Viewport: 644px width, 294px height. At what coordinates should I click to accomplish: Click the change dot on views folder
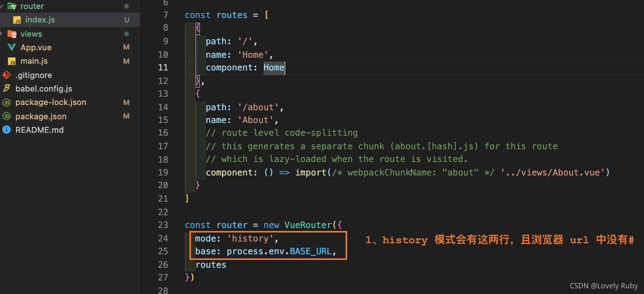pyautogui.click(x=127, y=34)
